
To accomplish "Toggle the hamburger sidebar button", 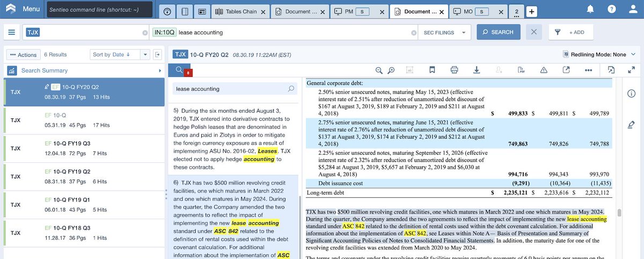I will 11,32.
